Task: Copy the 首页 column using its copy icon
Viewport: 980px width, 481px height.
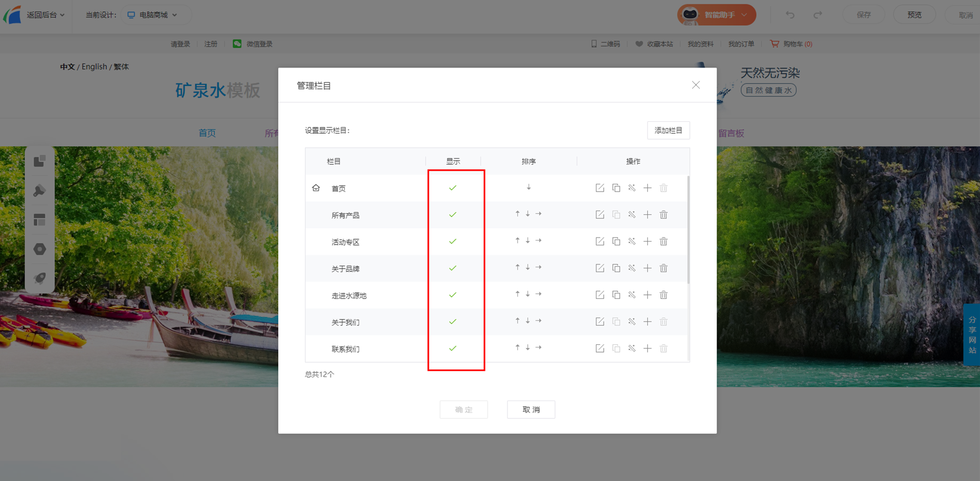Action: [616, 188]
